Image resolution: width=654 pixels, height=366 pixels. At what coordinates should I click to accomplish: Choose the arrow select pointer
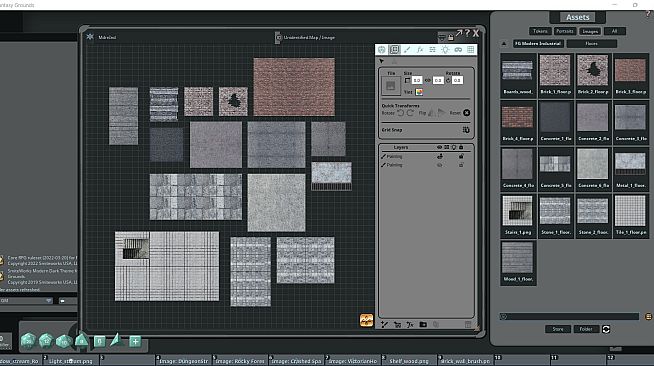381,61
